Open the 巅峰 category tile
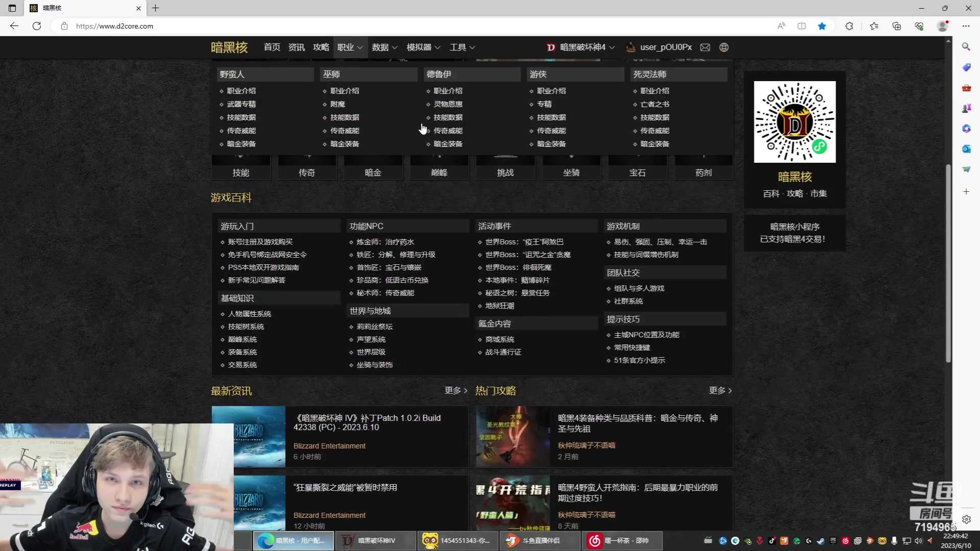This screenshot has width=980, height=551. pyautogui.click(x=439, y=168)
